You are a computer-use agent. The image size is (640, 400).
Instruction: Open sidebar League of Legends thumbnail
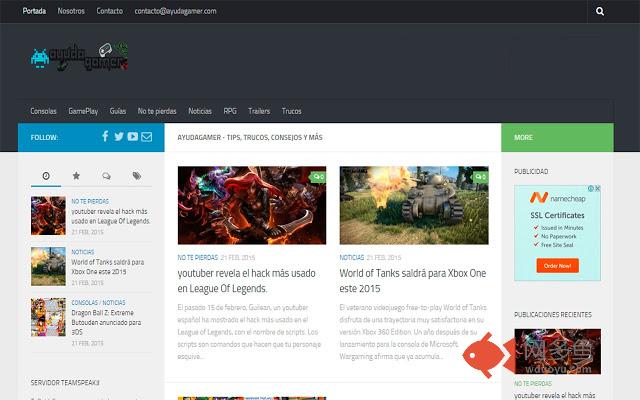[48, 216]
